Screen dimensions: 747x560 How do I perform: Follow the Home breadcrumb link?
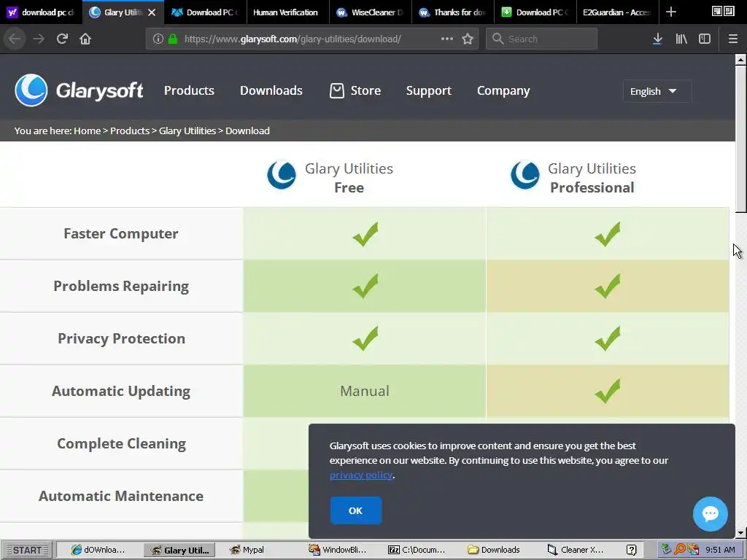pos(88,131)
